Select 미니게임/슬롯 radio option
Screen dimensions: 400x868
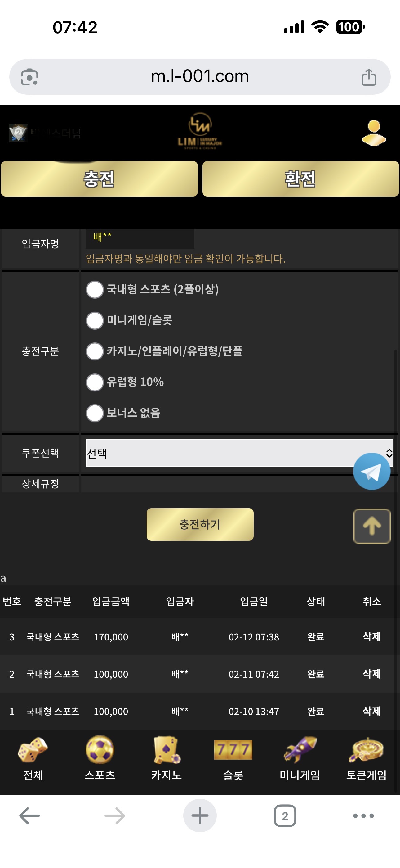click(x=95, y=320)
